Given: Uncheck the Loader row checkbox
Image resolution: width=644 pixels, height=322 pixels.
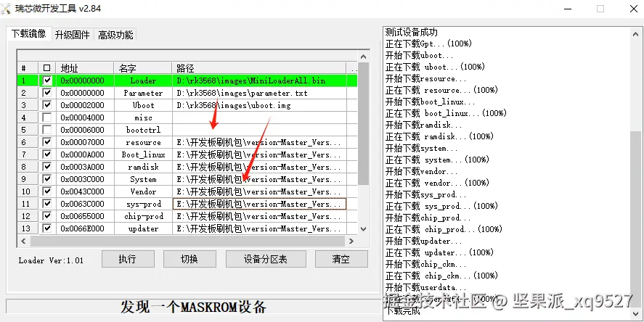Looking at the screenshot, I should pyautogui.click(x=47, y=80).
